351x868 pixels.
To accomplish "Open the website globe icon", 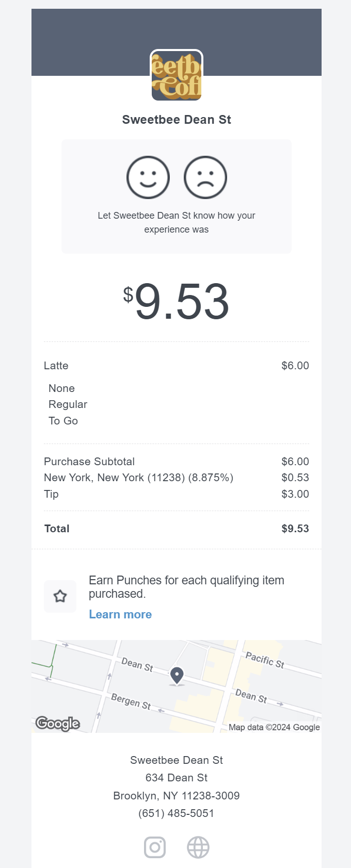I will point(198,847).
